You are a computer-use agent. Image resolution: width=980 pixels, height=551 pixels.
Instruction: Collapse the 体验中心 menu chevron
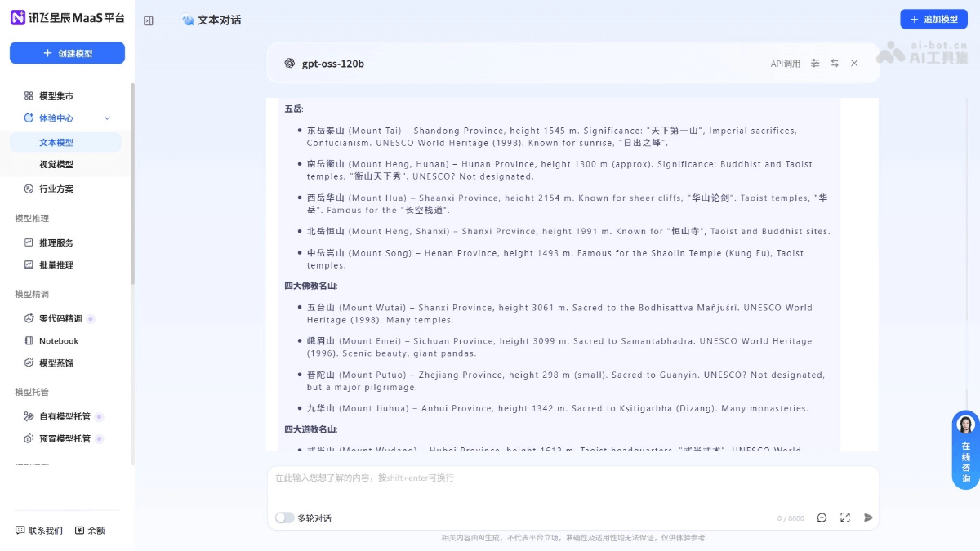[x=106, y=118]
